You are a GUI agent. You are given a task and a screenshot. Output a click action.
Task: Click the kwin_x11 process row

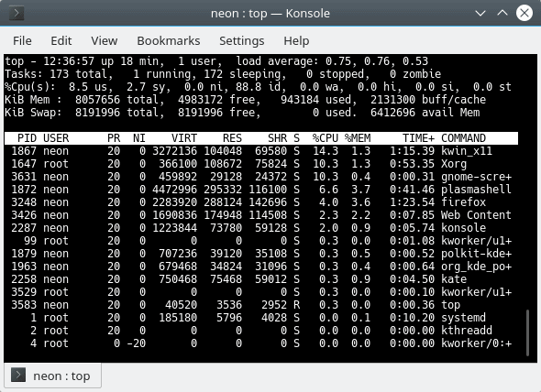click(260, 151)
